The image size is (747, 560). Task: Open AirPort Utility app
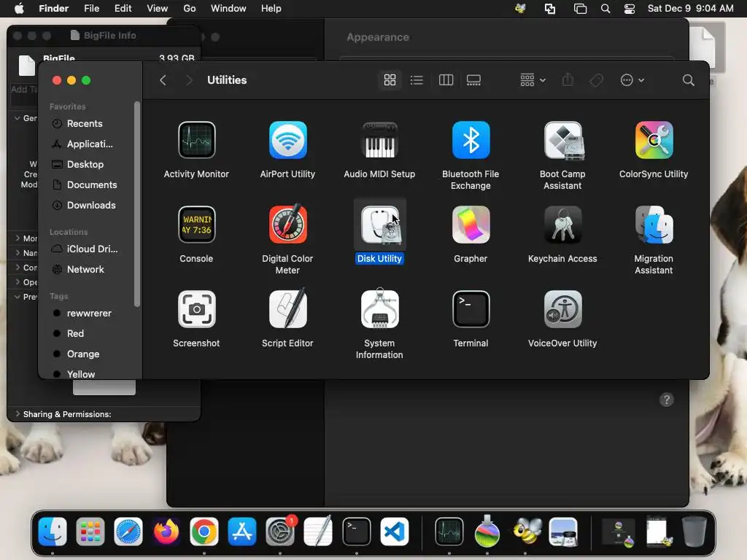pos(287,140)
